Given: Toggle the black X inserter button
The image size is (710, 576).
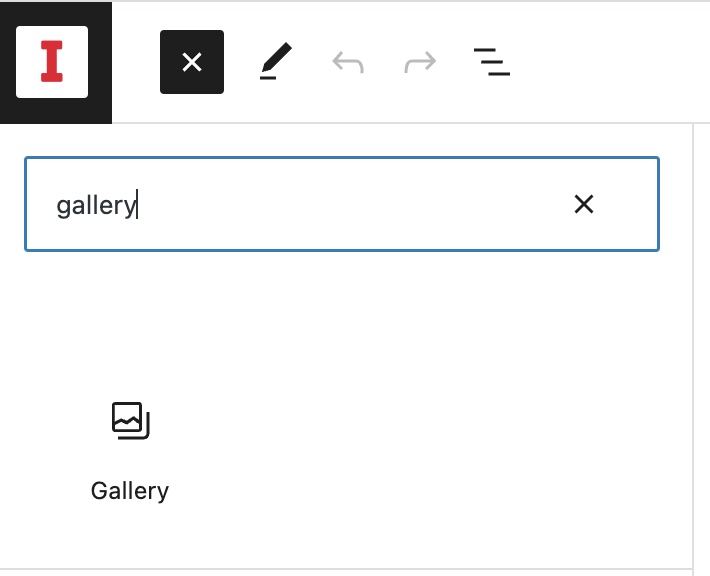Looking at the screenshot, I should (x=192, y=62).
